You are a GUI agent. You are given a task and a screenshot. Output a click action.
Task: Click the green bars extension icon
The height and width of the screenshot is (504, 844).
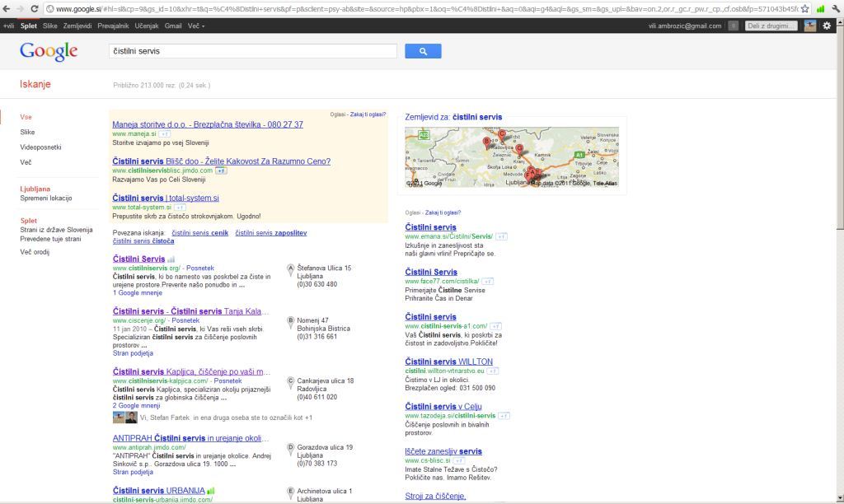click(x=821, y=8)
